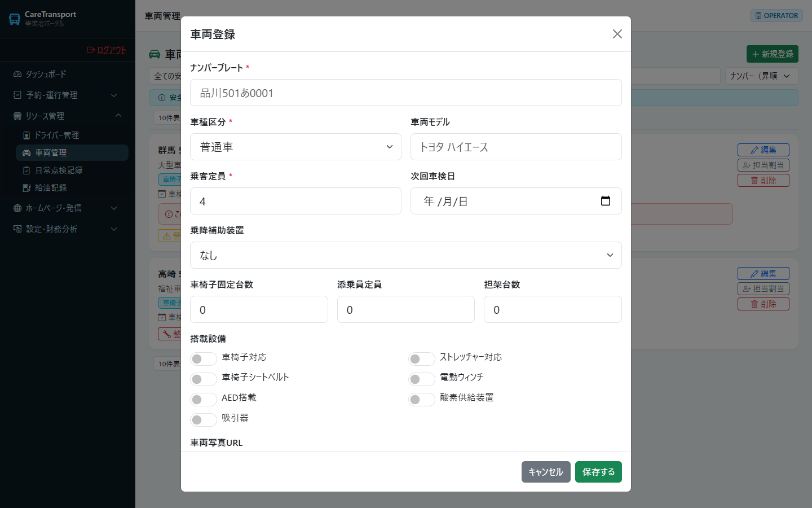This screenshot has width=812, height=508.
Task: Click the 次回車検日 date field
Action: pyautogui.click(x=516, y=201)
